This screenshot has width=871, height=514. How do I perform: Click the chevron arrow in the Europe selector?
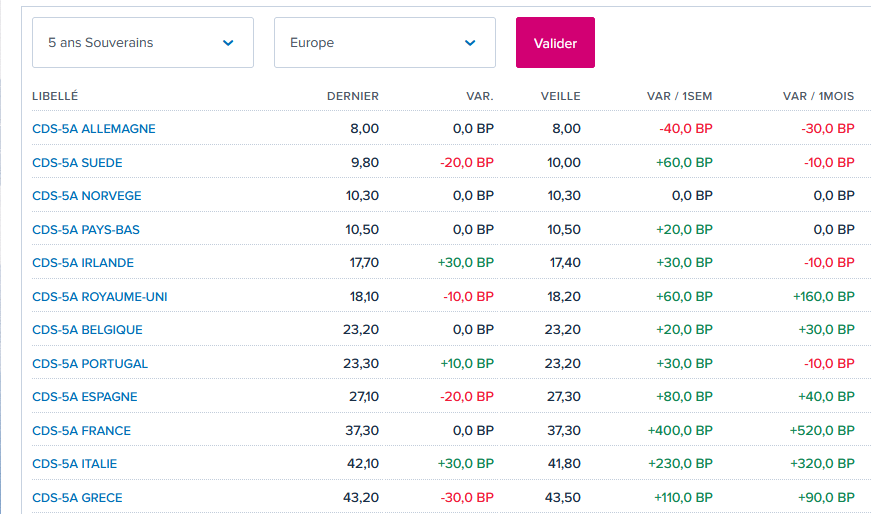(470, 43)
